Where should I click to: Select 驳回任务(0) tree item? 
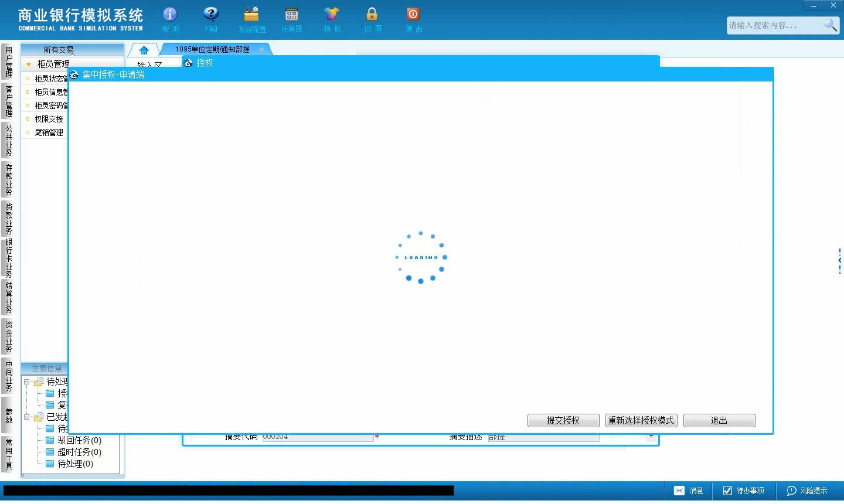point(79,440)
